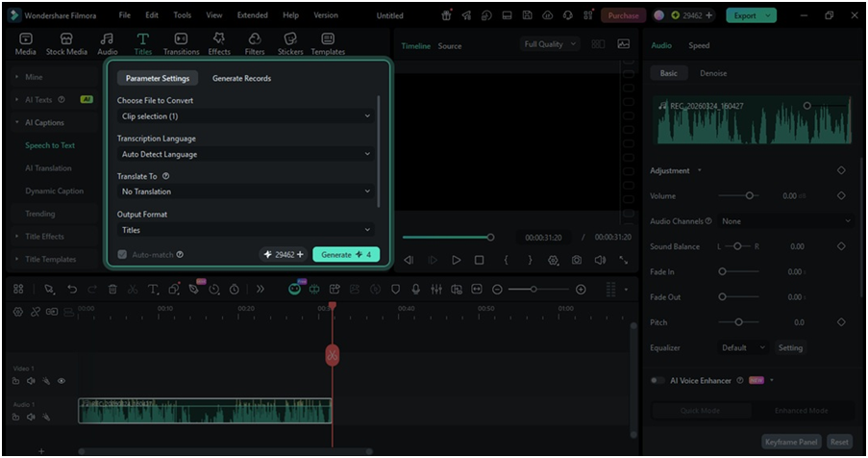Open the File menu
868x458 pixels.
[125, 15]
